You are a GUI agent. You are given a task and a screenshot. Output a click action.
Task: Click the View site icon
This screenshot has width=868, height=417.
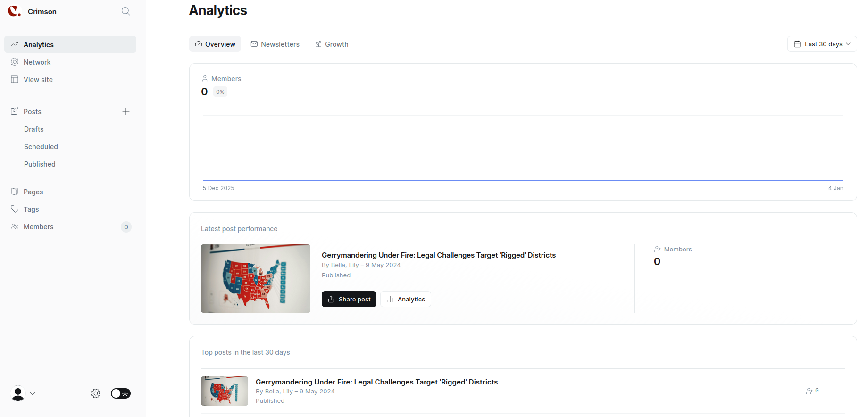click(x=15, y=79)
